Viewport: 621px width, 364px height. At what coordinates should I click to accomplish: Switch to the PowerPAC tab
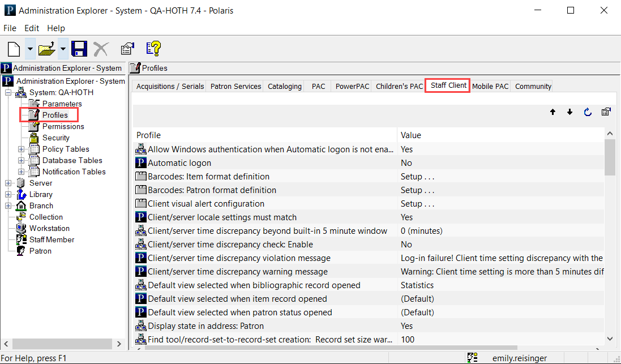[x=352, y=87]
